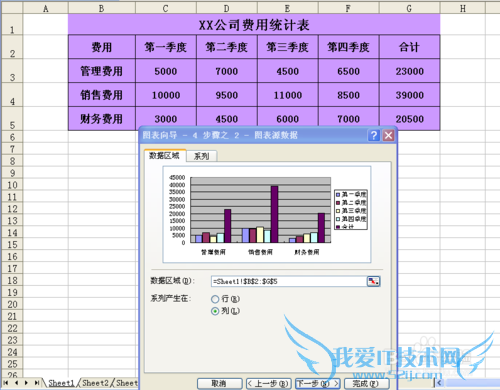This screenshot has width=500, height=390.
Task: Open the Sheet2 worksheet tab
Action: click(95, 383)
